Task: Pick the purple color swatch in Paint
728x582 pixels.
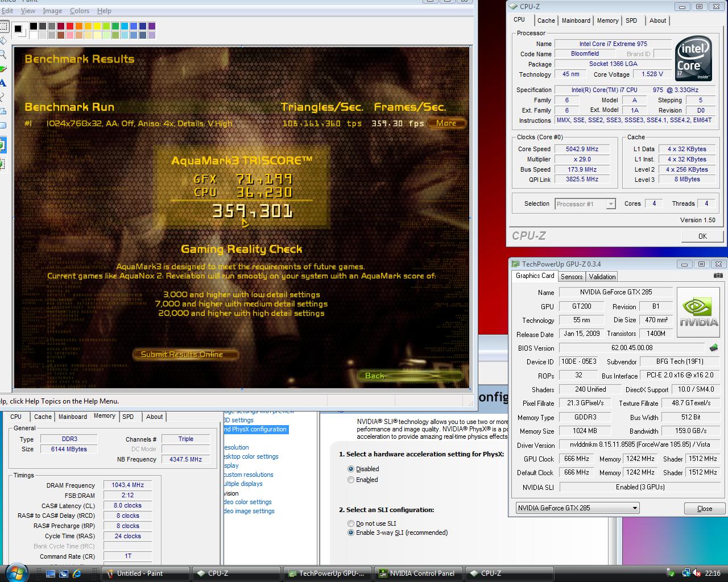Action: (152, 26)
